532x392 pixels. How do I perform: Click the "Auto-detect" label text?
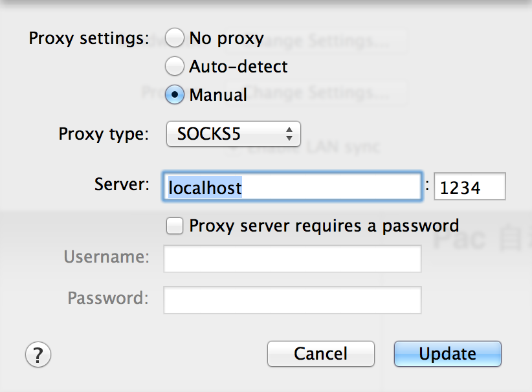coord(238,66)
